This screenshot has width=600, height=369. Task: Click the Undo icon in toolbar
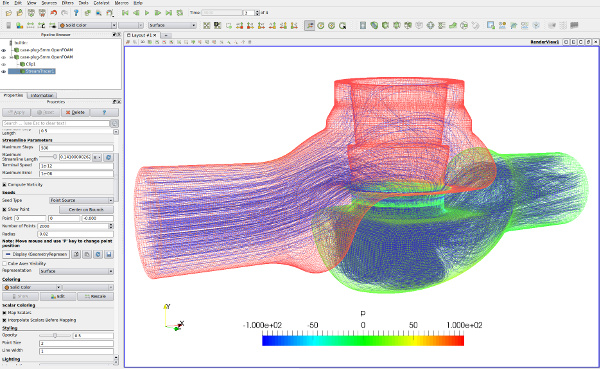(53, 13)
